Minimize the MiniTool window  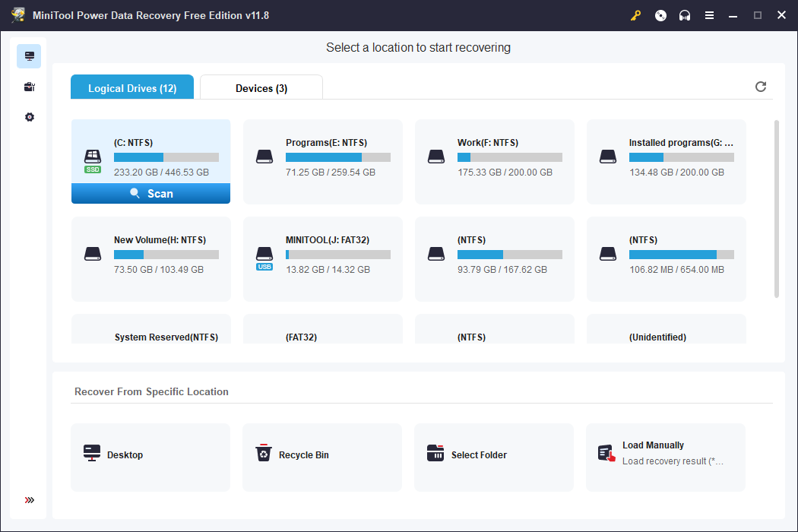pos(733,15)
